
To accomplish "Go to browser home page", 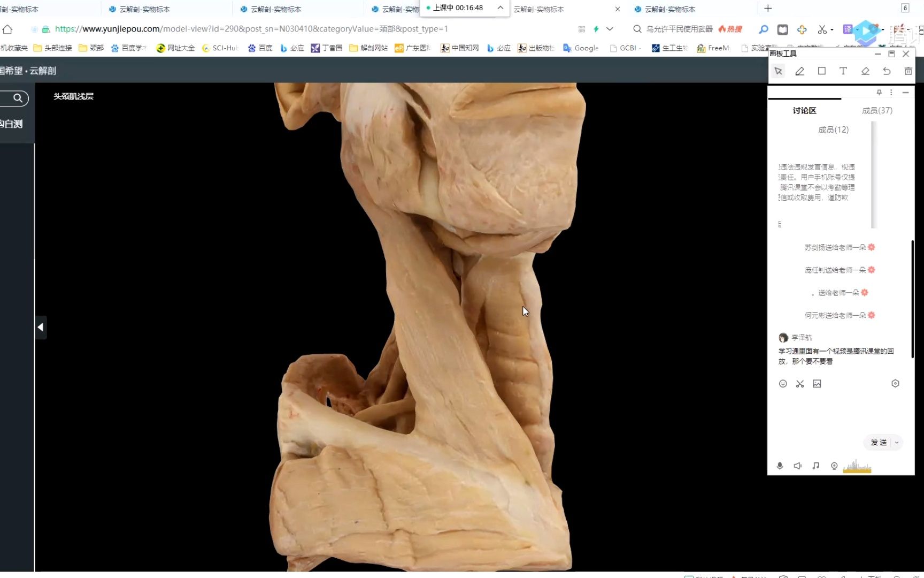I will 7,29.
